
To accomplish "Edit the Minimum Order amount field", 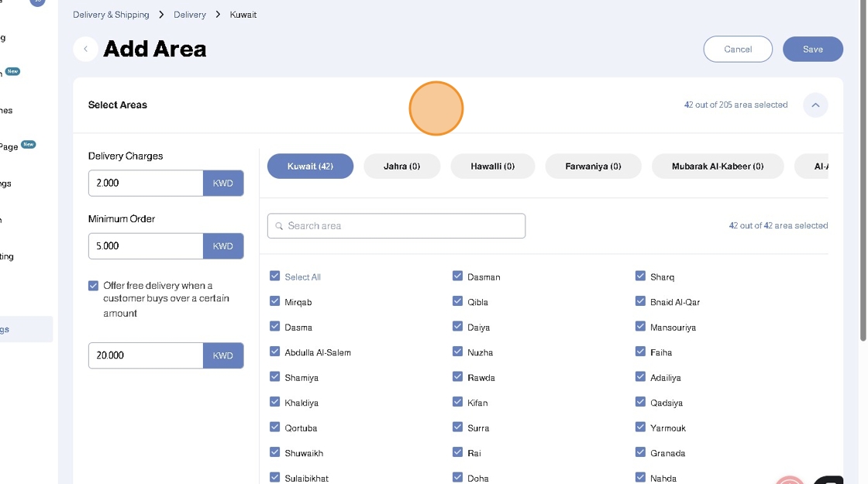I will click(146, 246).
